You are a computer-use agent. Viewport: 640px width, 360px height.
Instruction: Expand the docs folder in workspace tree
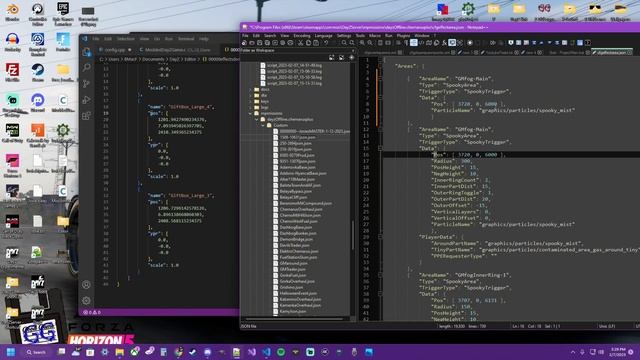tap(250, 89)
